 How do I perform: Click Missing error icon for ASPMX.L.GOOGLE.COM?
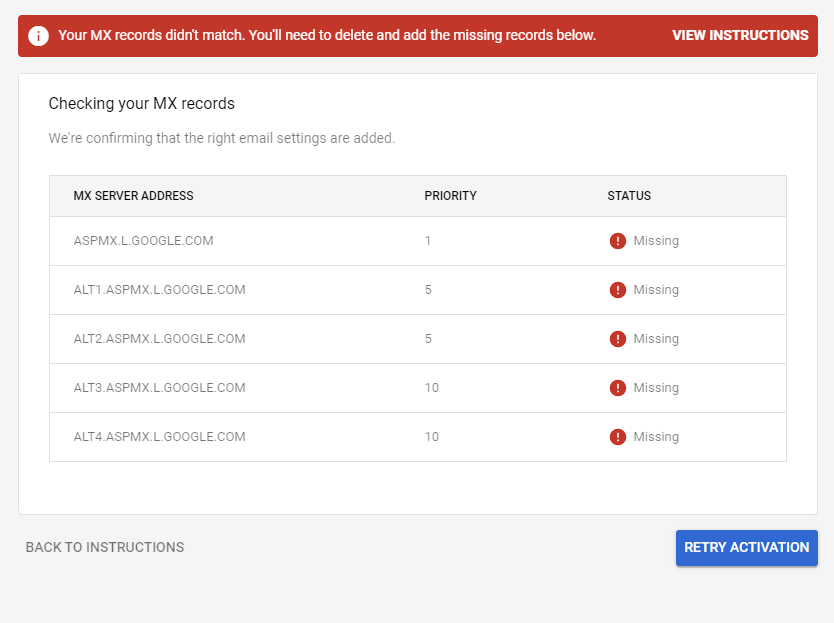618,241
